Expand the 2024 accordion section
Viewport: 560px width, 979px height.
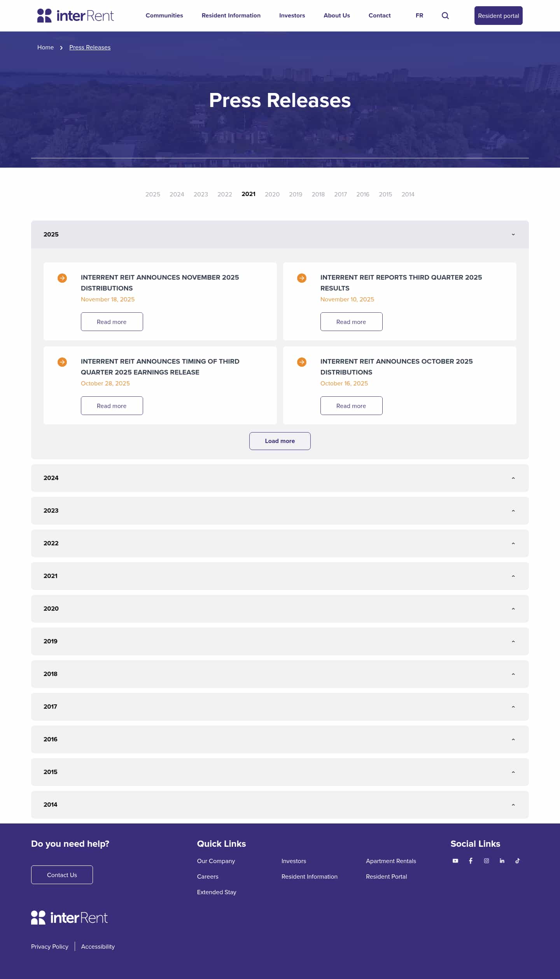[x=513, y=478]
